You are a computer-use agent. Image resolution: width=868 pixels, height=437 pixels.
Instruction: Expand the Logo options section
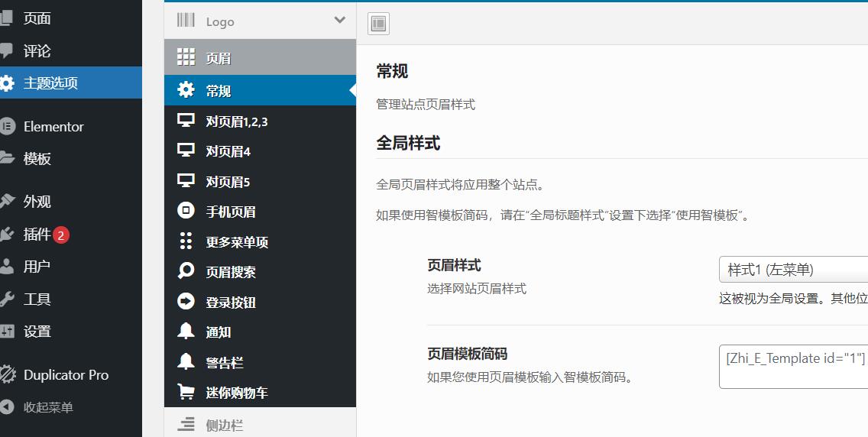261,21
